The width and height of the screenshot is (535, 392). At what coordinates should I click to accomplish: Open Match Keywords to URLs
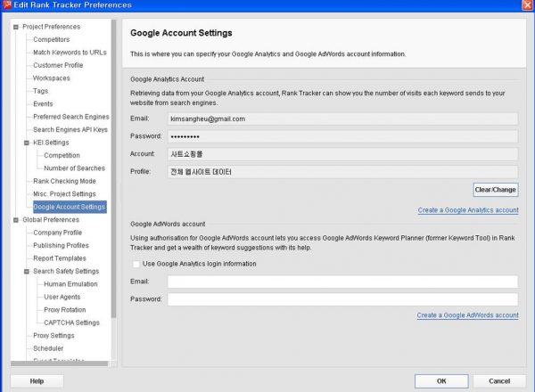tap(70, 53)
